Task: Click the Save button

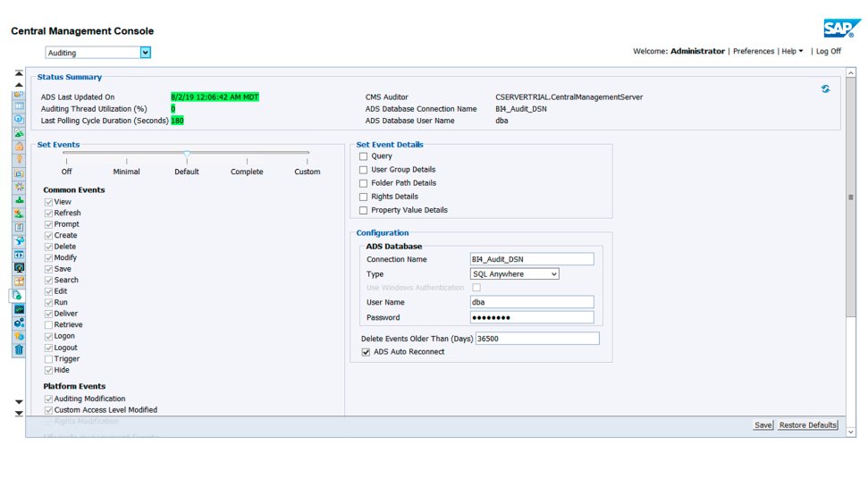Action: coord(763,425)
